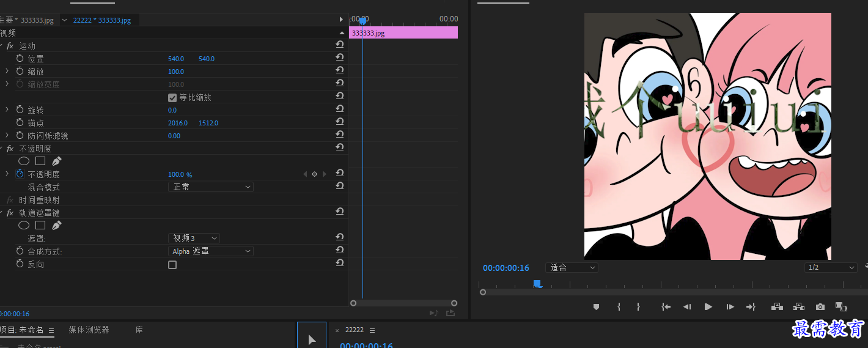The width and height of the screenshot is (868, 348).
Task: Toggle animation stopwatch for 旋转
Action: pyautogui.click(x=20, y=109)
